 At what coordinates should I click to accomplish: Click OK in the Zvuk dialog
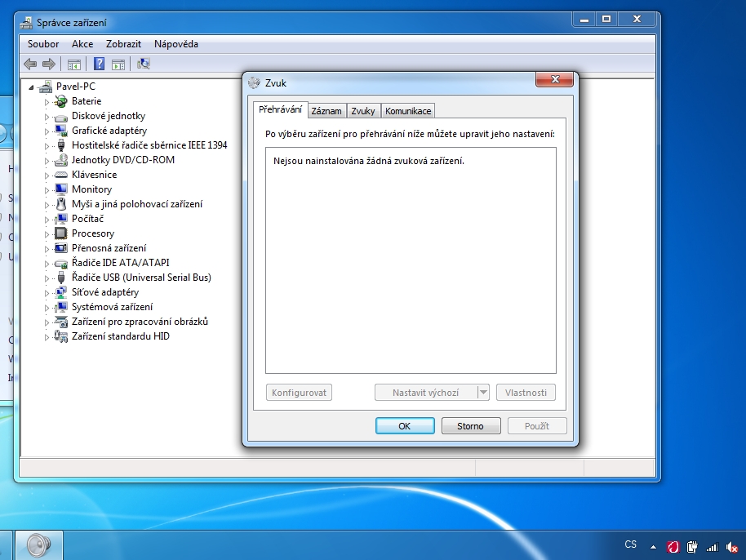pyautogui.click(x=405, y=426)
